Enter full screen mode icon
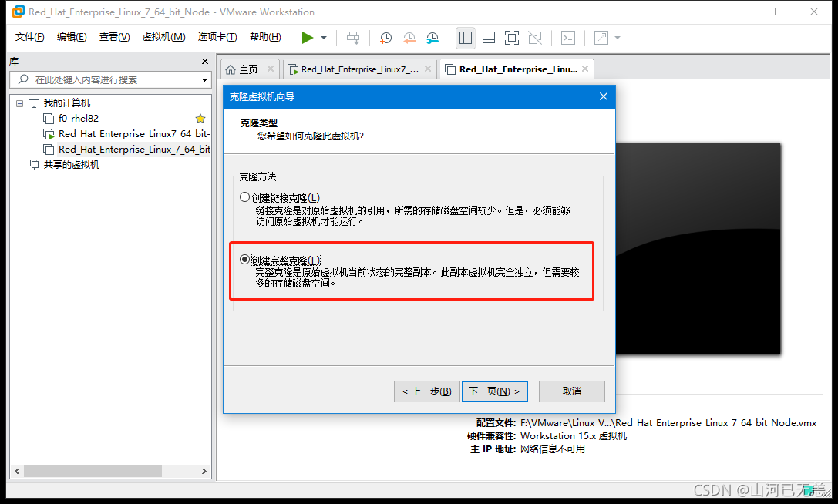Image resolution: width=838 pixels, height=504 pixels. pos(511,38)
